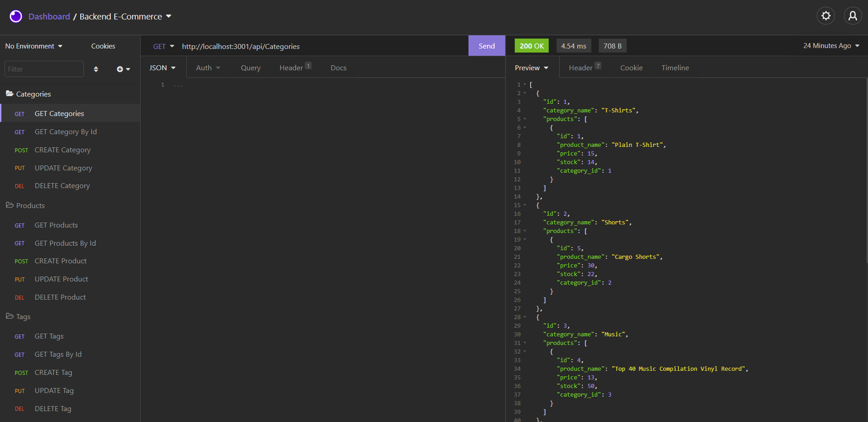Image resolution: width=868 pixels, height=422 pixels.
Task: Create a new request with the plus icon
Action: (x=120, y=69)
